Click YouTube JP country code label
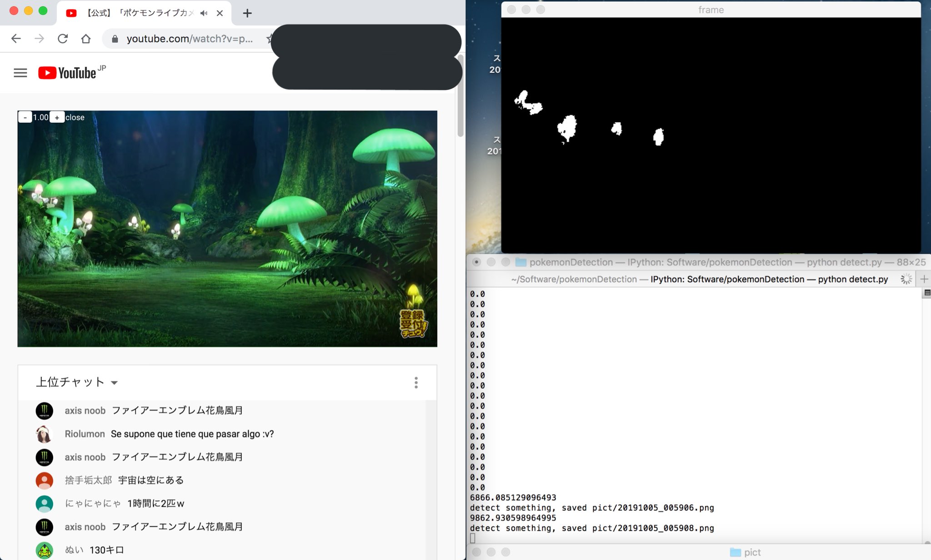Image resolution: width=931 pixels, height=560 pixels. (102, 68)
